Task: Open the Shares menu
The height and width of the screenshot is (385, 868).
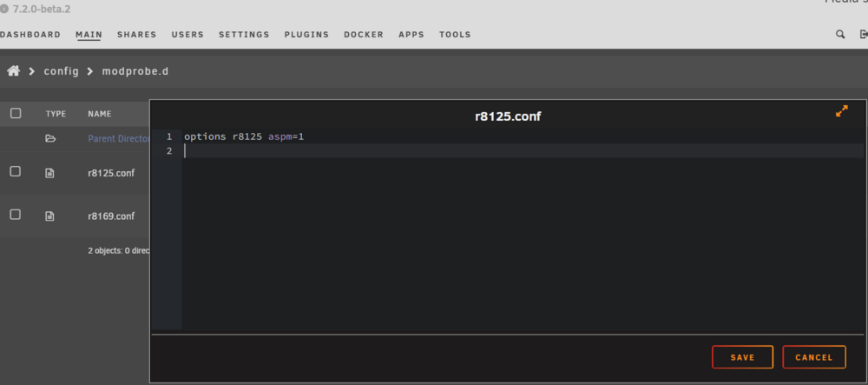Action: coord(137,35)
